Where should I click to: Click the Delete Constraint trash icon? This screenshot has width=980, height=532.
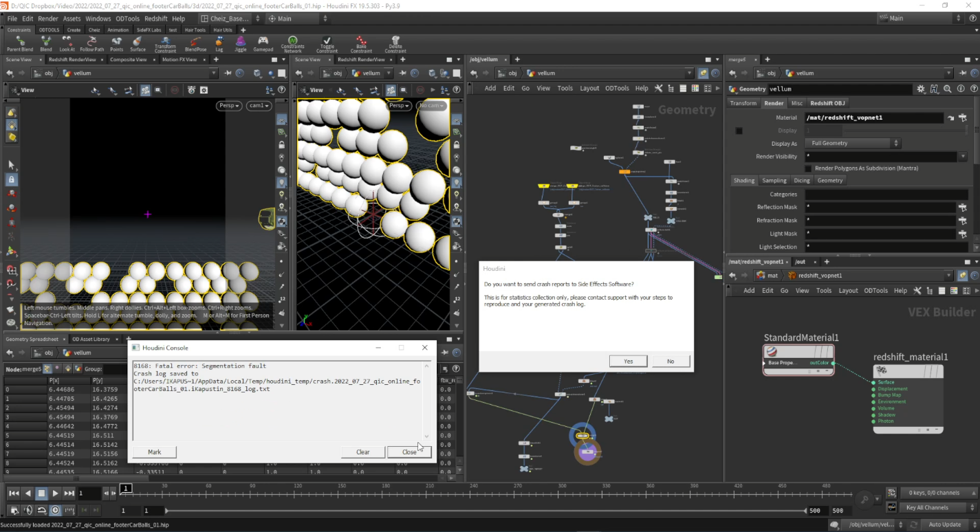pyautogui.click(x=395, y=41)
